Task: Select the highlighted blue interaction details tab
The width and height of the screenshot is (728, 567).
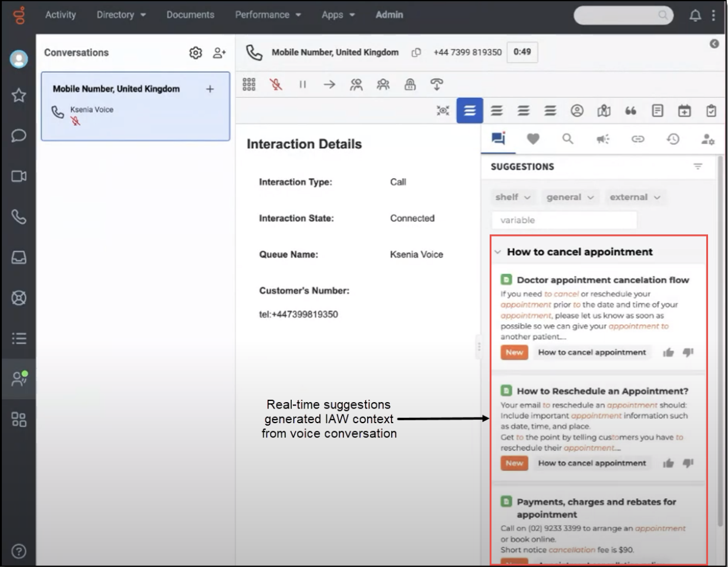Action: pos(470,110)
